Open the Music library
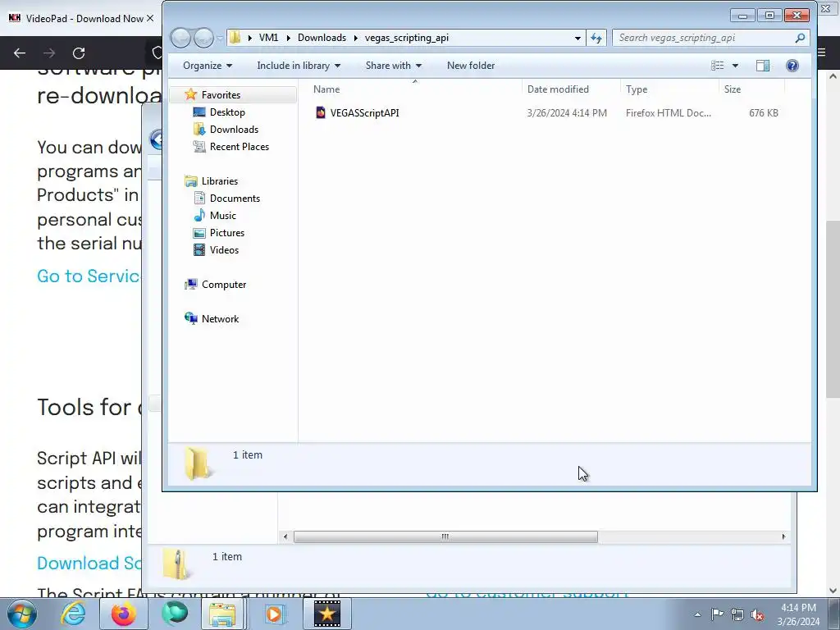Viewport: 840px width, 630px height. click(x=223, y=216)
